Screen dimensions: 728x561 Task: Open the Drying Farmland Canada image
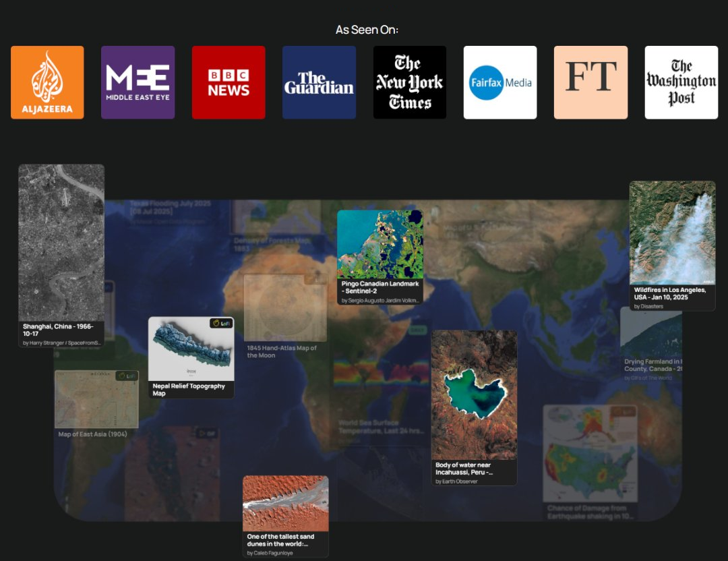tap(651, 332)
